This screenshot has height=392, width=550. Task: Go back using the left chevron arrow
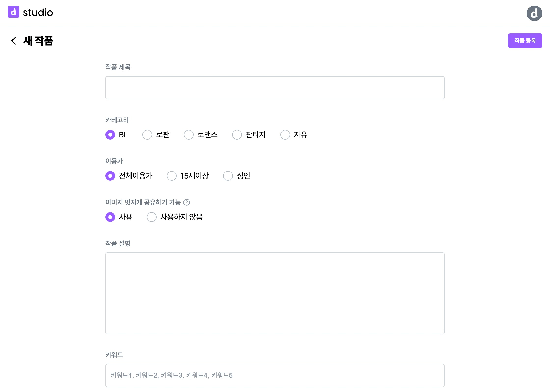pos(14,41)
